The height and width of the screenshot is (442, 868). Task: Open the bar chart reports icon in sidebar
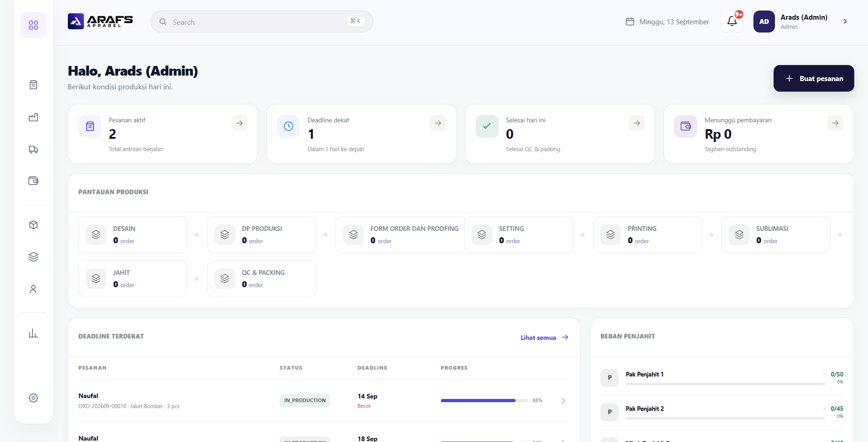tap(33, 333)
